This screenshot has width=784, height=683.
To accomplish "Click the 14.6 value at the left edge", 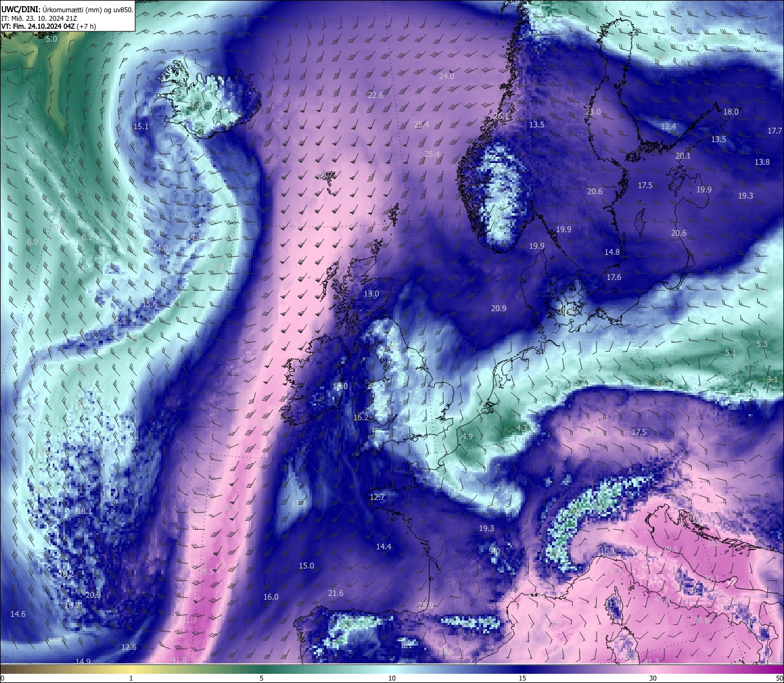I will coord(18,614).
